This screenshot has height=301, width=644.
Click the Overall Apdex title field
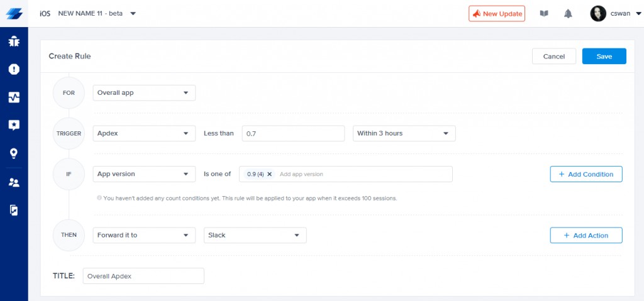(x=143, y=276)
